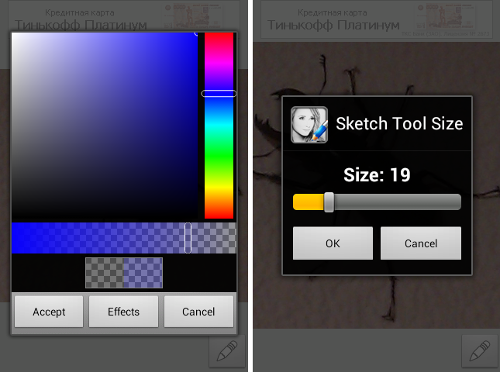Click the alpha transparency slider handle
Screen dimensions: 500x372
click(x=188, y=238)
